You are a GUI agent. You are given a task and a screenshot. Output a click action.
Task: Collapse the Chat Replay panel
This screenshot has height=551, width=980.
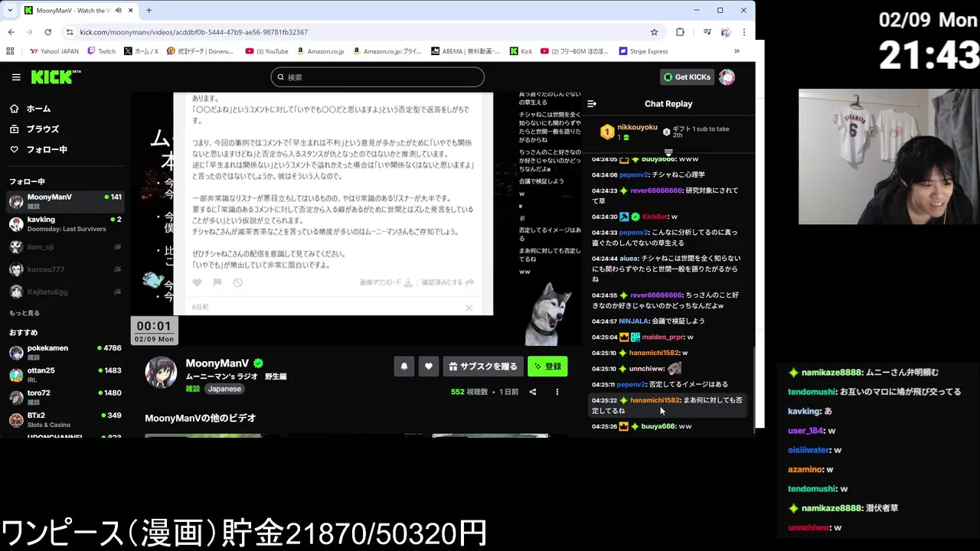[x=592, y=103]
